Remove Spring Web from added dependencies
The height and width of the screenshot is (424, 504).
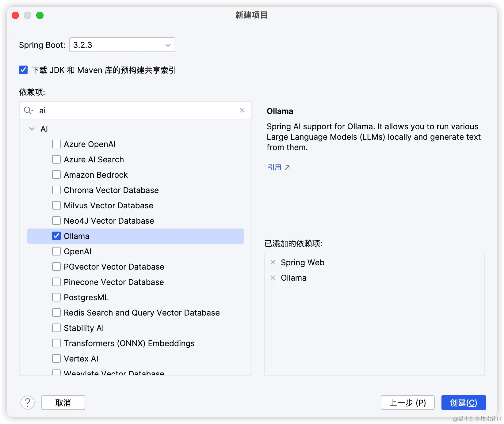click(x=273, y=263)
